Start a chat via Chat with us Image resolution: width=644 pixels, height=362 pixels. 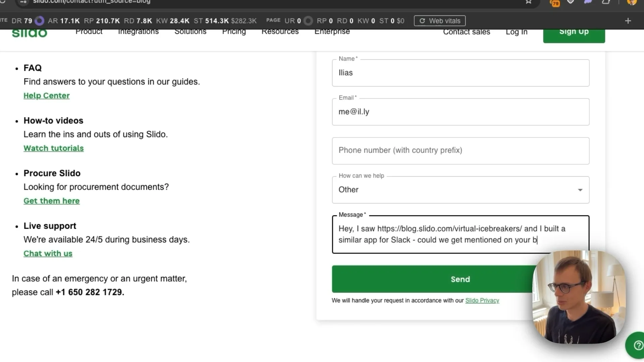(x=48, y=253)
